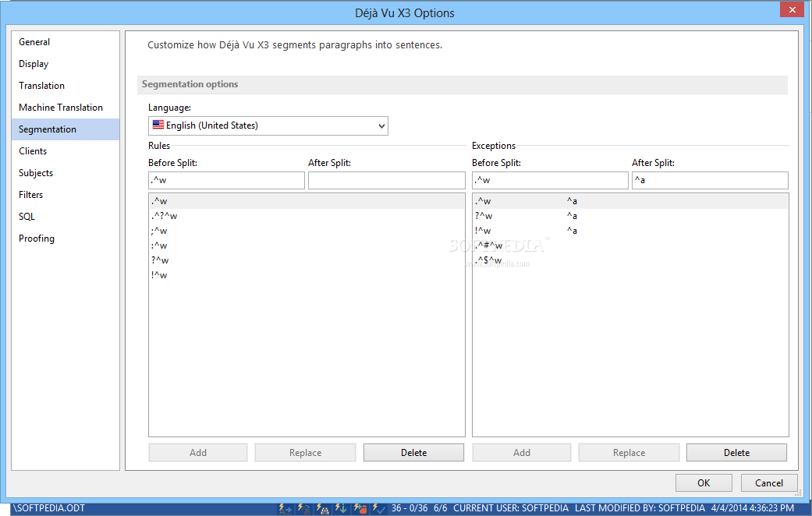Click the AutoCheck checkmark status icon

pyautogui.click(x=378, y=509)
